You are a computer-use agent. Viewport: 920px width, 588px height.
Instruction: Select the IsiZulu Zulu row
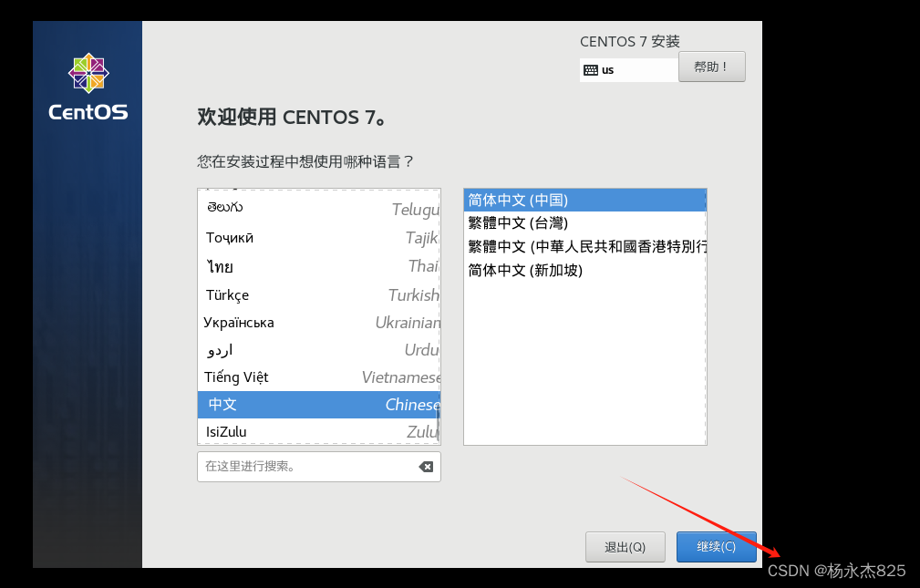click(318, 431)
